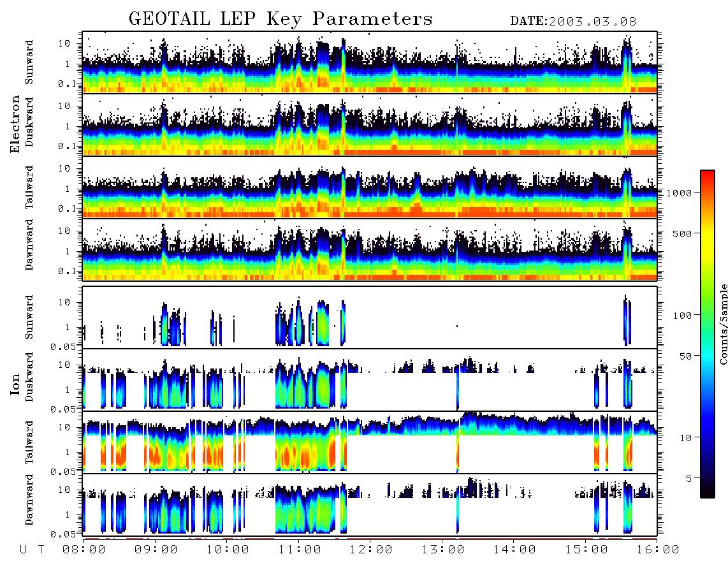Click the 10:00 time tick label
This screenshot has height=561, width=728.
228,550
